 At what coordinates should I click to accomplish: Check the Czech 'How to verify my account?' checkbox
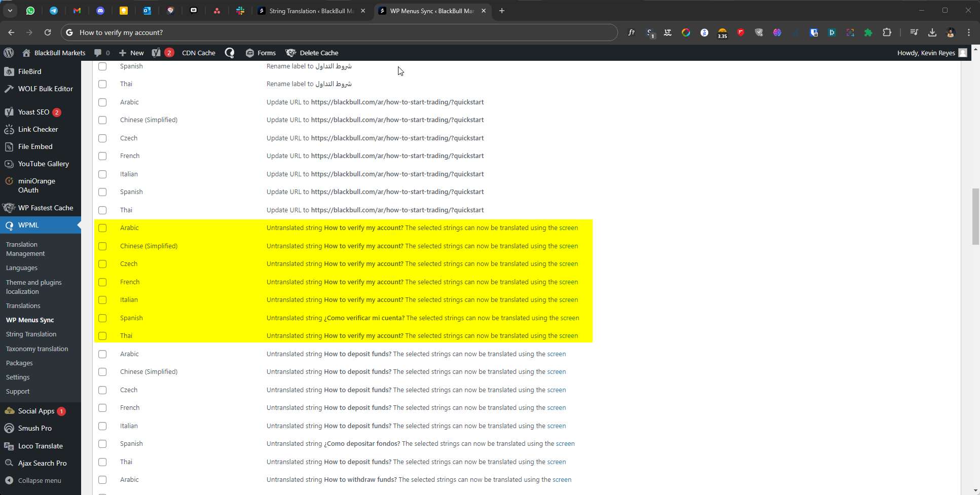[x=102, y=264]
